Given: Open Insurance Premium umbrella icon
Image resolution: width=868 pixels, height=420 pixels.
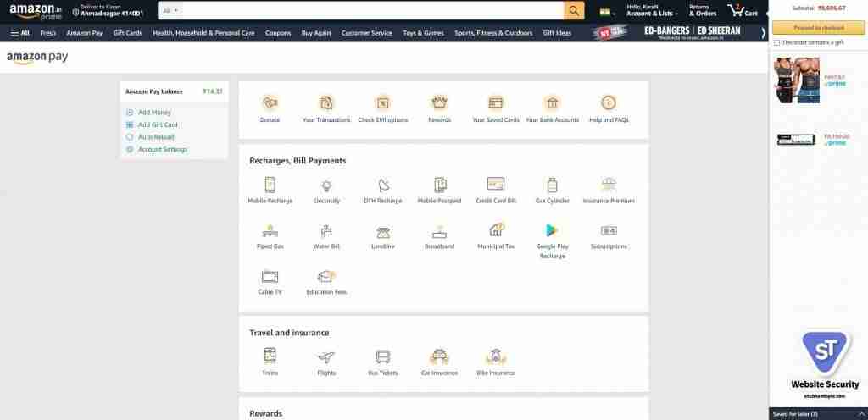Looking at the screenshot, I should (609, 185).
